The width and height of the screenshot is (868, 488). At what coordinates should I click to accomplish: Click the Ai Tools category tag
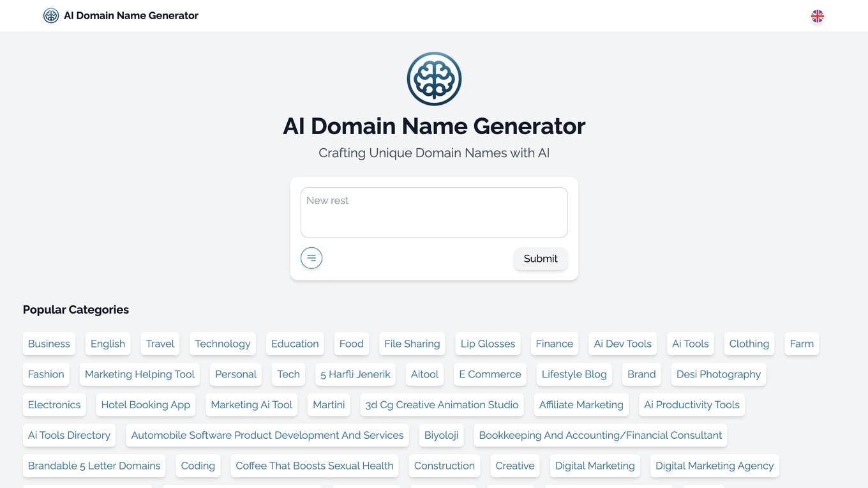point(691,344)
